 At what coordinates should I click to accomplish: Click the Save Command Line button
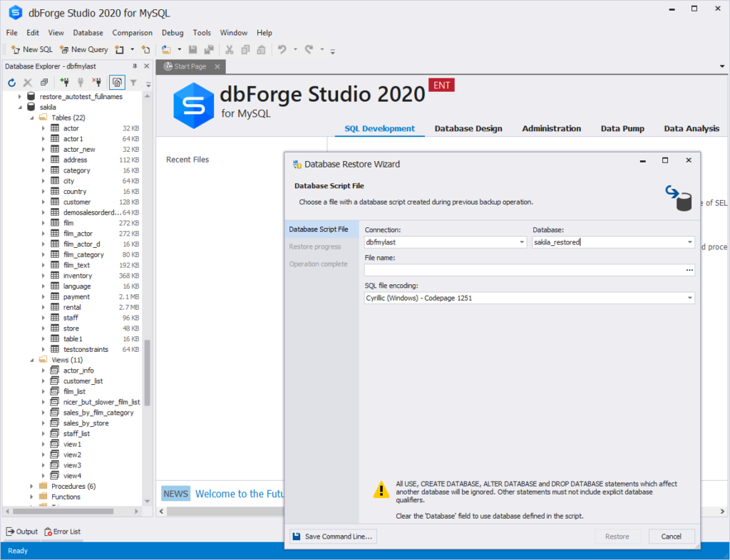click(x=332, y=536)
